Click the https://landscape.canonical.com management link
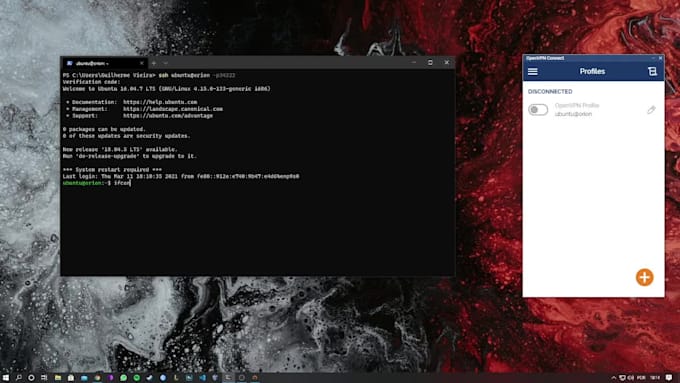The height and width of the screenshot is (383, 680). [173, 109]
